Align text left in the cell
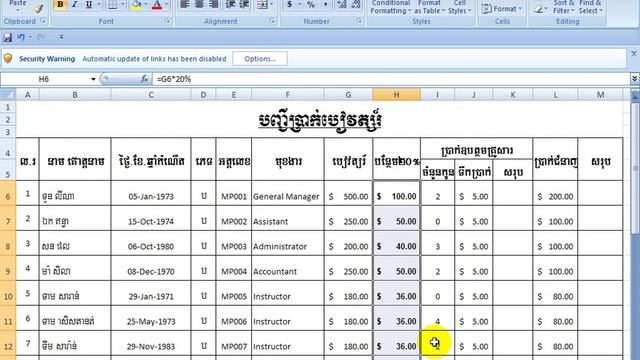This screenshot has height=360, width=640. (x=185, y=4)
